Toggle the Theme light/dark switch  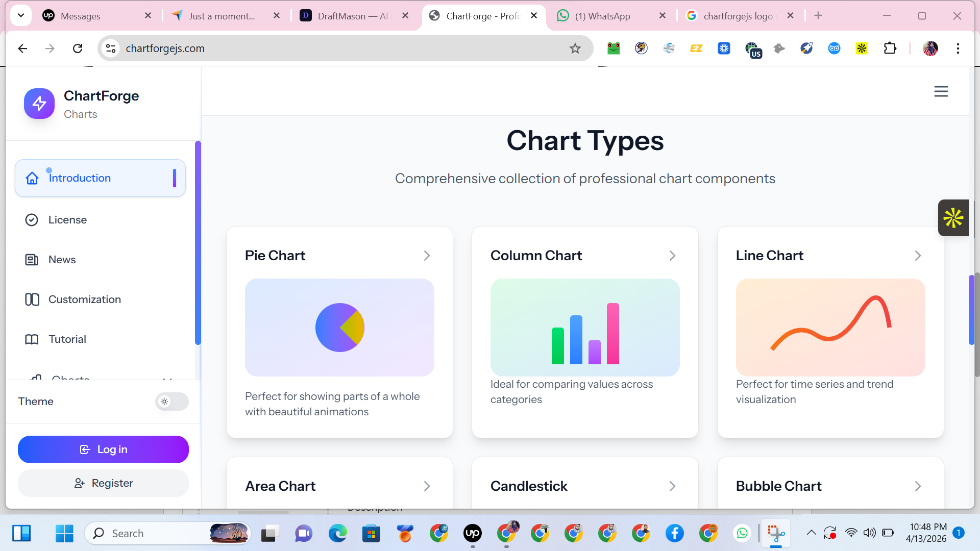tap(171, 402)
